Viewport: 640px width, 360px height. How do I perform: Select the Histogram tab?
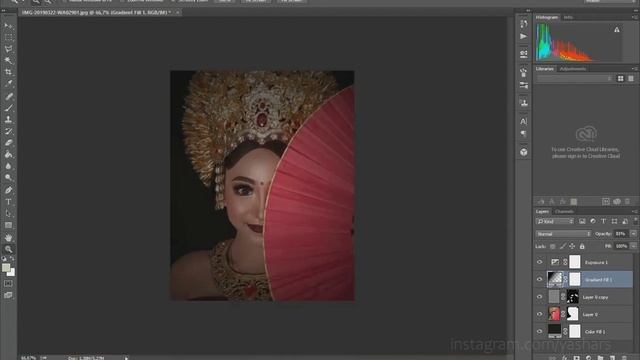coord(547,17)
